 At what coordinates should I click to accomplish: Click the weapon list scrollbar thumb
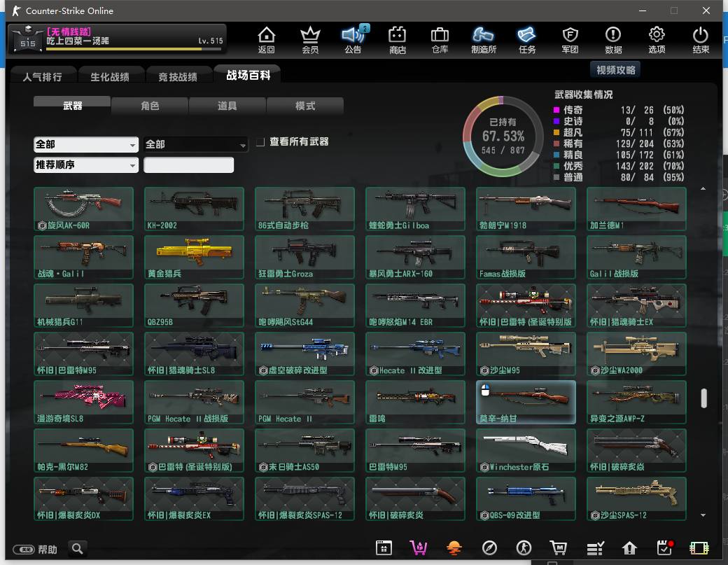point(704,398)
